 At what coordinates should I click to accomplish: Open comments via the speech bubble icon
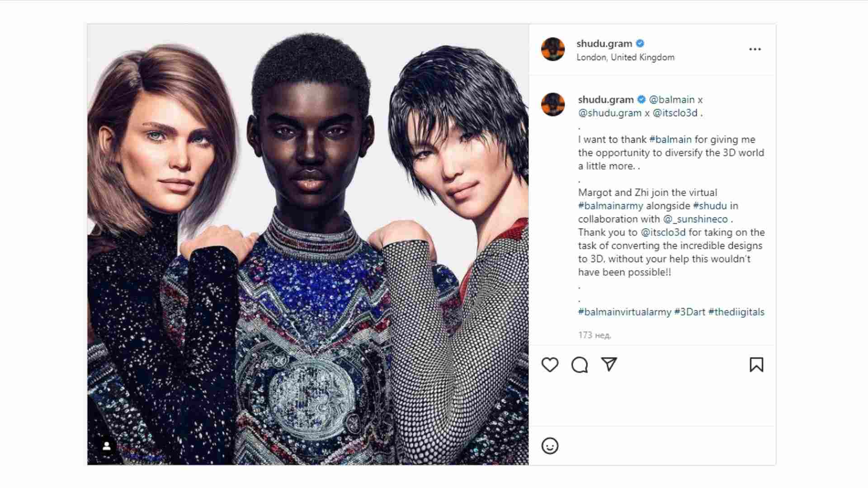[x=580, y=365]
